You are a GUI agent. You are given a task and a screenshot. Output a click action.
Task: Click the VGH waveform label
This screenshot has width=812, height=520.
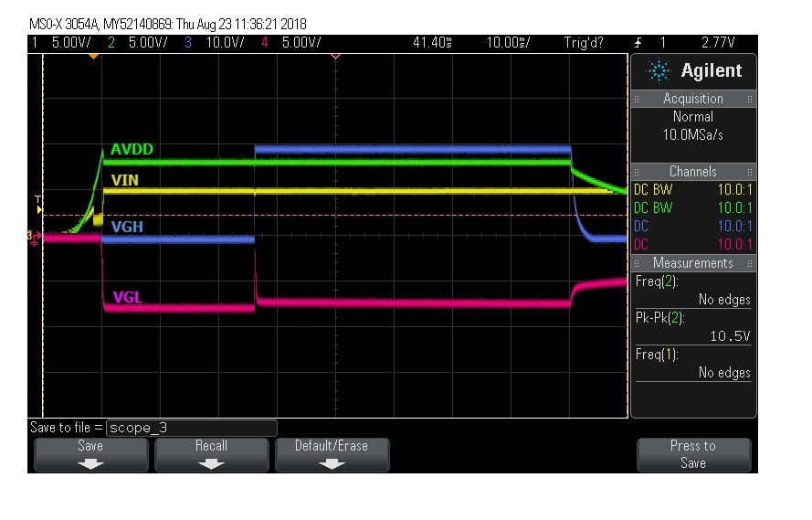point(127,227)
